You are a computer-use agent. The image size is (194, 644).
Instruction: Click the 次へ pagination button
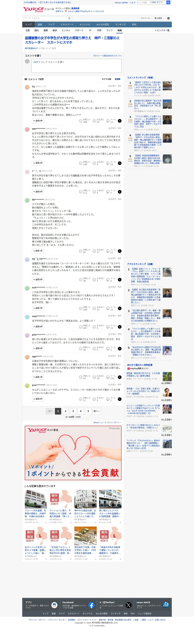click(x=97, y=411)
